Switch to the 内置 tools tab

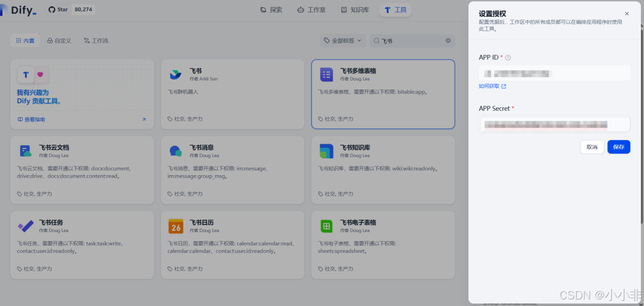(25, 41)
